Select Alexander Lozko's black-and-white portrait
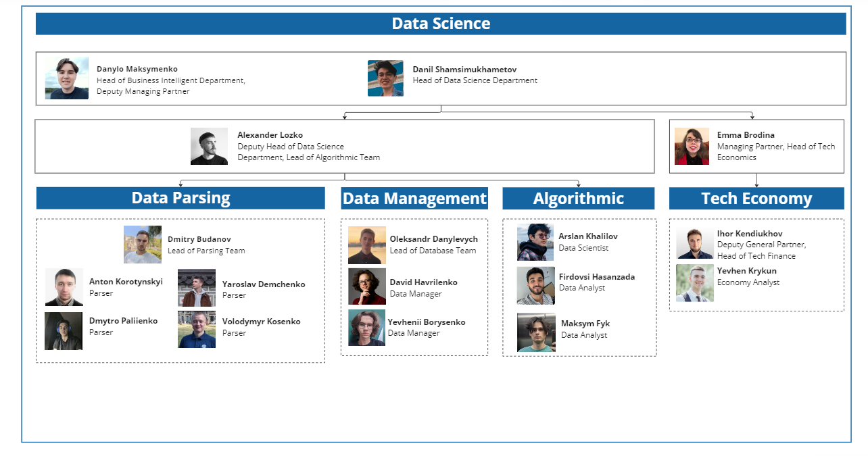This screenshot has width=868, height=456. [209, 146]
